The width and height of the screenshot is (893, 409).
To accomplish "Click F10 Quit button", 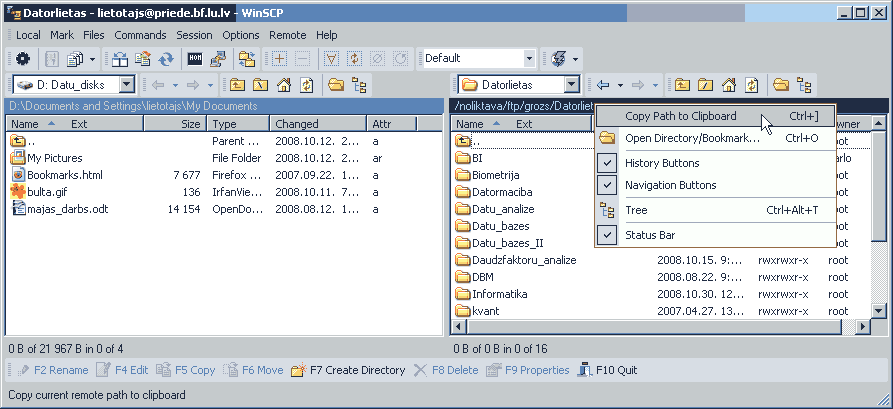I will [x=607, y=370].
